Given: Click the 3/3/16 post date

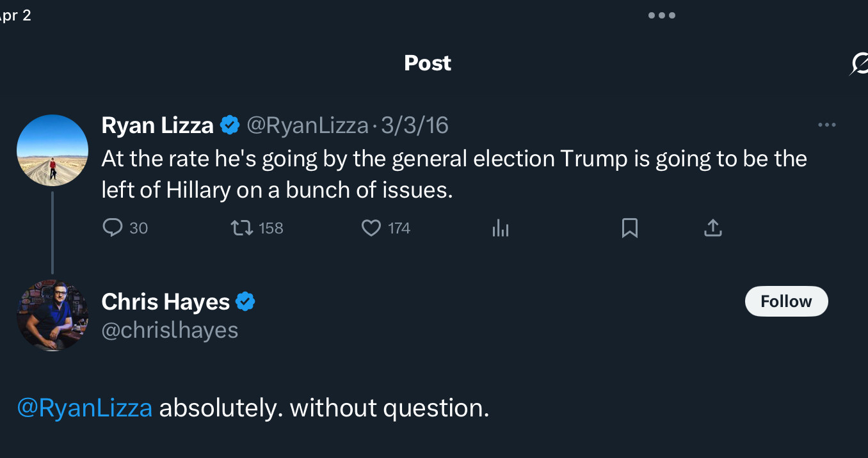Looking at the screenshot, I should pyautogui.click(x=415, y=125).
